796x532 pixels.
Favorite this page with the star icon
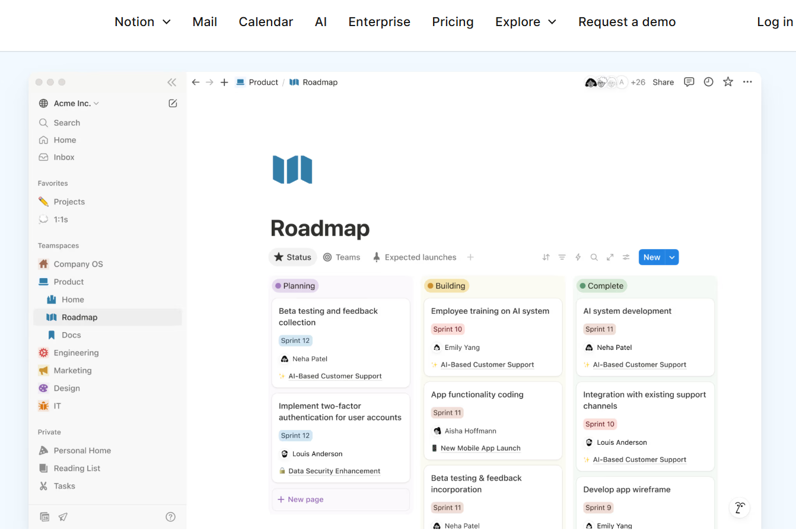tap(728, 82)
